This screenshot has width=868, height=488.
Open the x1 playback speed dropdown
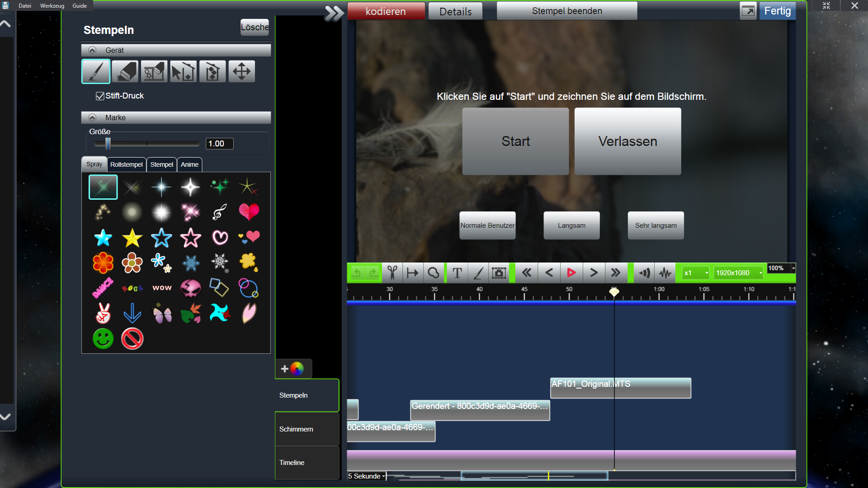[x=696, y=273]
